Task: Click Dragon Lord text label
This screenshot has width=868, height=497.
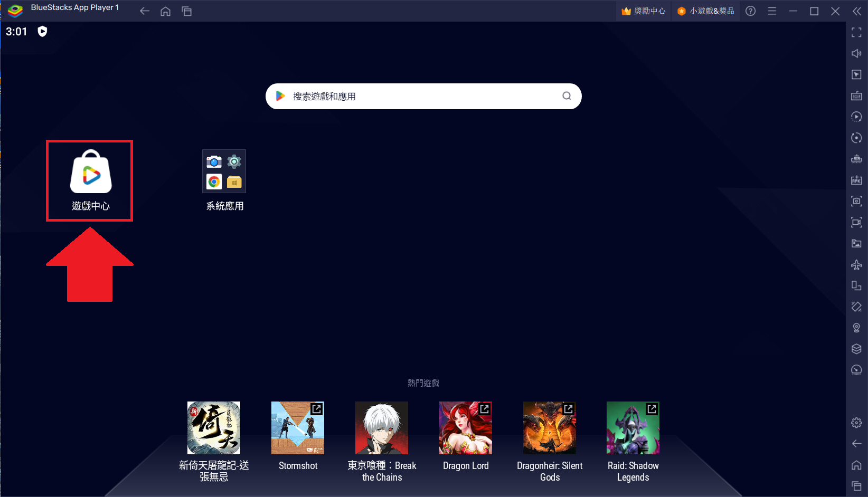Action: pyautogui.click(x=466, y=466)
